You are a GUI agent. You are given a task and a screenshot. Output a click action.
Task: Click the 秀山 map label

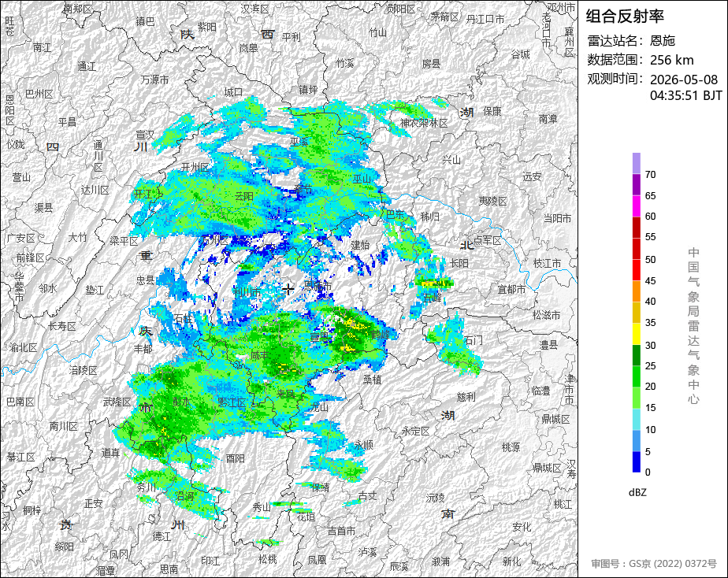[262, 507]
